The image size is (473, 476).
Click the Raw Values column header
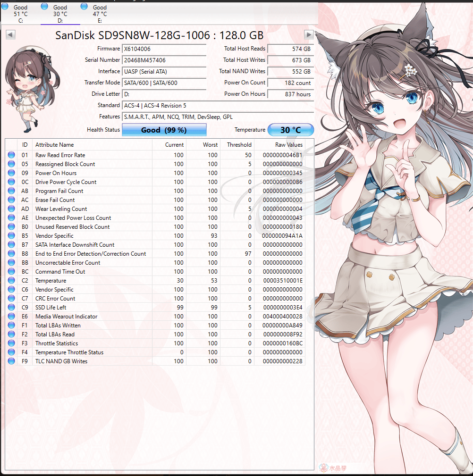tap(280, 145)
